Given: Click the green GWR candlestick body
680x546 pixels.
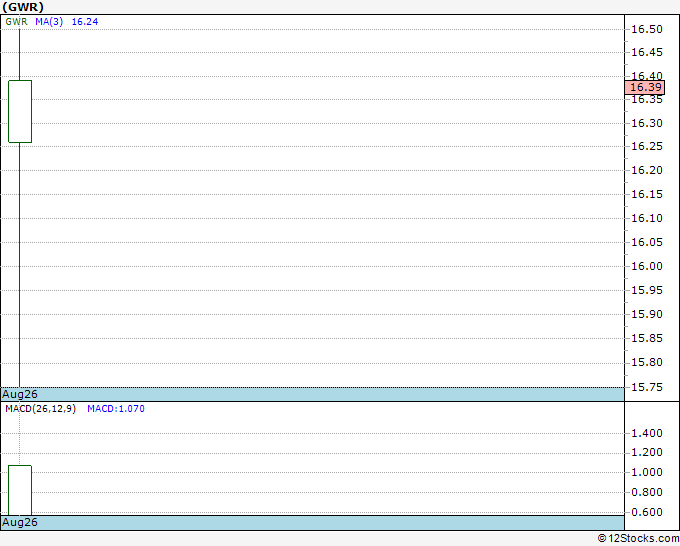Looking at the screenshot, I should 20,111.
